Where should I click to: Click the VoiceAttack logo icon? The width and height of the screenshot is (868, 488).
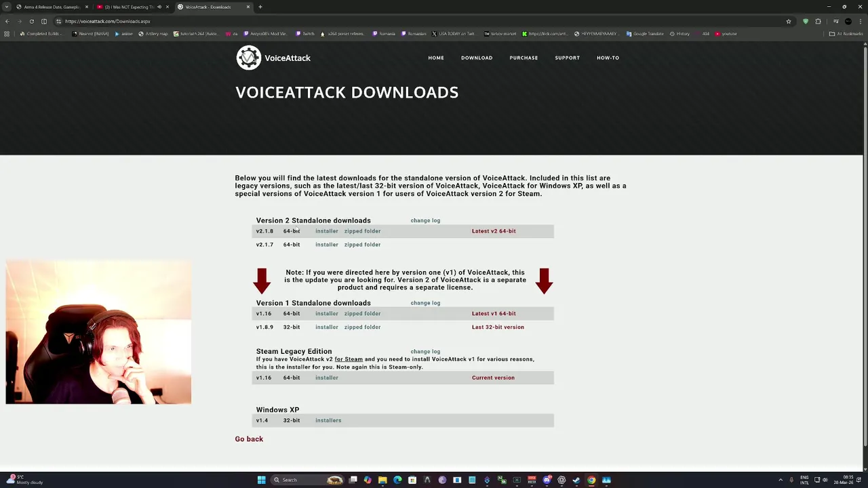coord(248,58)
